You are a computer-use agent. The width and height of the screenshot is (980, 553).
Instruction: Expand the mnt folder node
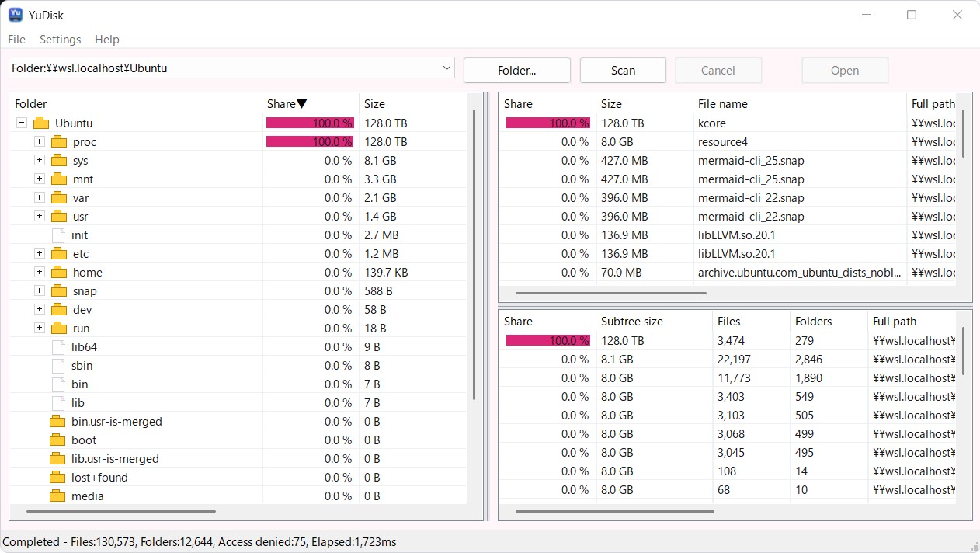pyautogui.click(x=40, y=179)
